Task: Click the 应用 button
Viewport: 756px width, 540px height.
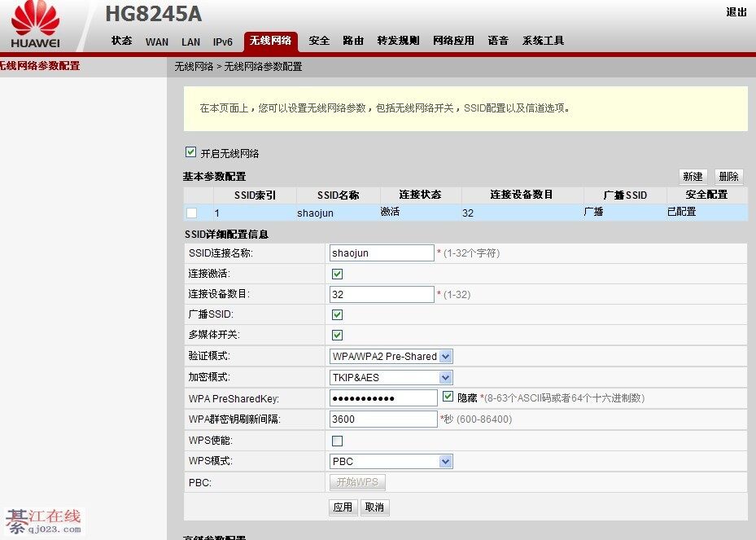Action: (x=343, y=507)
